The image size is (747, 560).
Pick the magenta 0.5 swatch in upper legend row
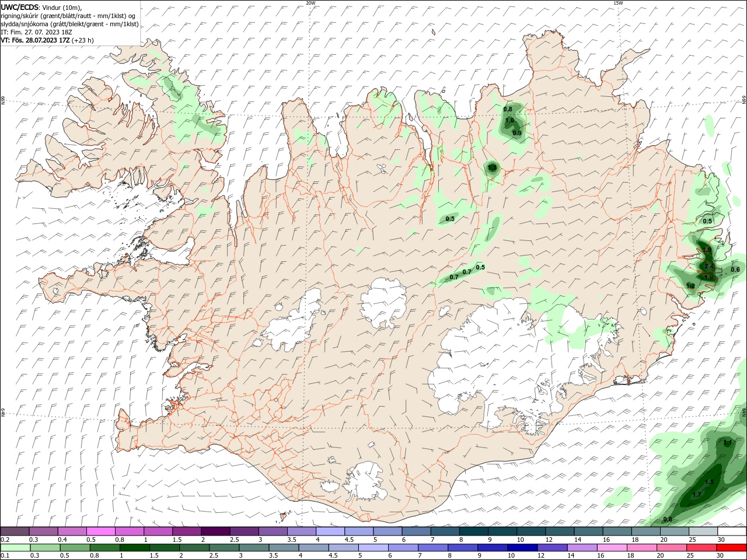[x=100, y=531]
